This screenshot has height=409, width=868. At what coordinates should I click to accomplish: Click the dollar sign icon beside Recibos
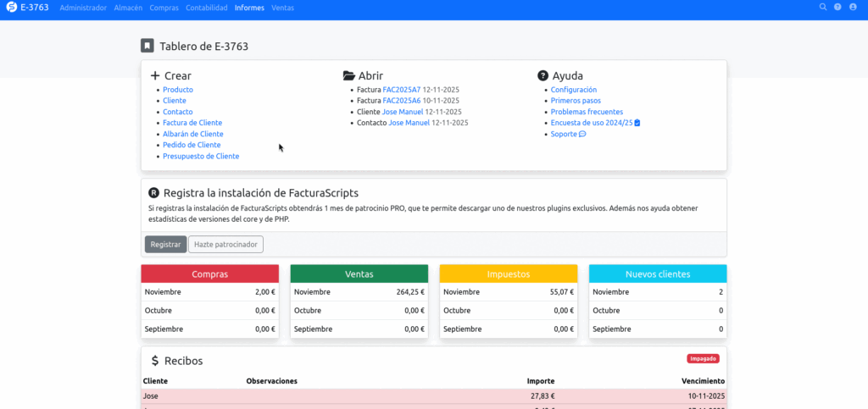[x=155, y=361]
